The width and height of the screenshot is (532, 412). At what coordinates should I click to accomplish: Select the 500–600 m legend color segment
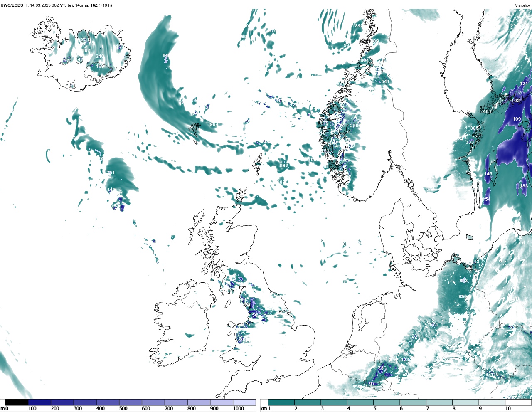point(130,402)
